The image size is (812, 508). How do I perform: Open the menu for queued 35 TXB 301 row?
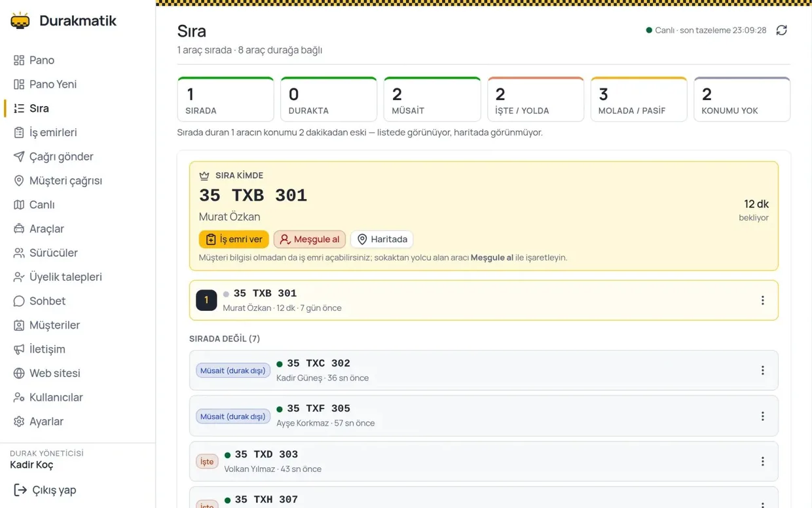pos(762,300)
